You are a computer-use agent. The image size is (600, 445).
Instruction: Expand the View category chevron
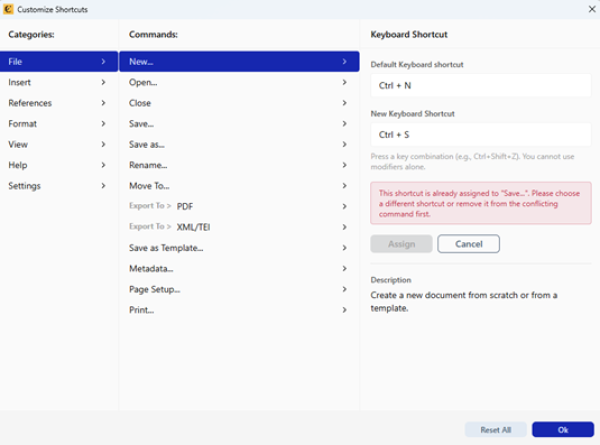click(x=103, y=144)
